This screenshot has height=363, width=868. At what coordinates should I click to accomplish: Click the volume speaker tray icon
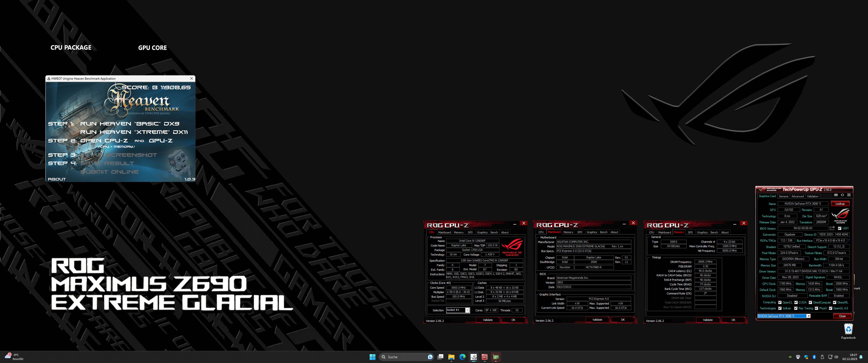pyautogui.click(x=836, y=357)
